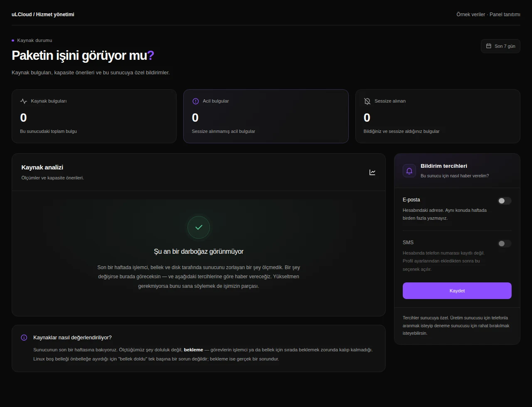The image size is (532, 407).
Task: Click the Kaynak analizi heading
Action: click(x=42, y=167)
